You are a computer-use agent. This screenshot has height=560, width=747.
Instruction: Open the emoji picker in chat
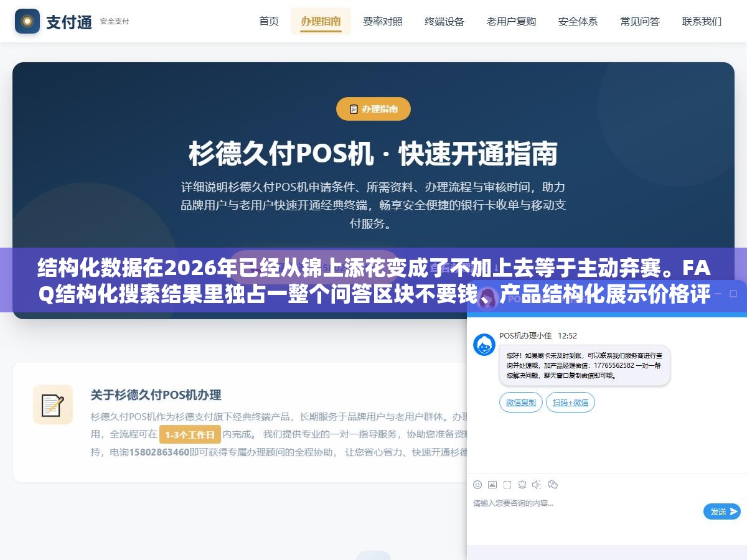(x=477, y=485)
